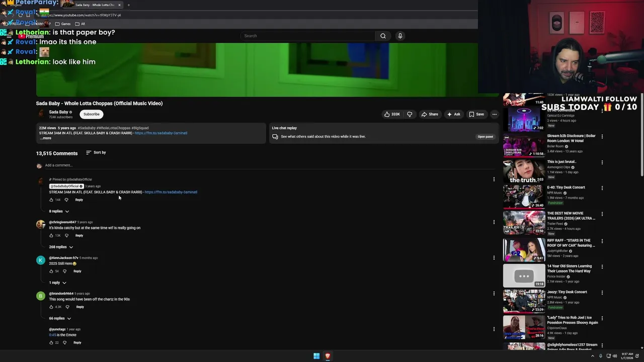Open volume control in system tray
The width and height of the screenshot is (644, 362).
pyautogui.click(x=615, y=356)
